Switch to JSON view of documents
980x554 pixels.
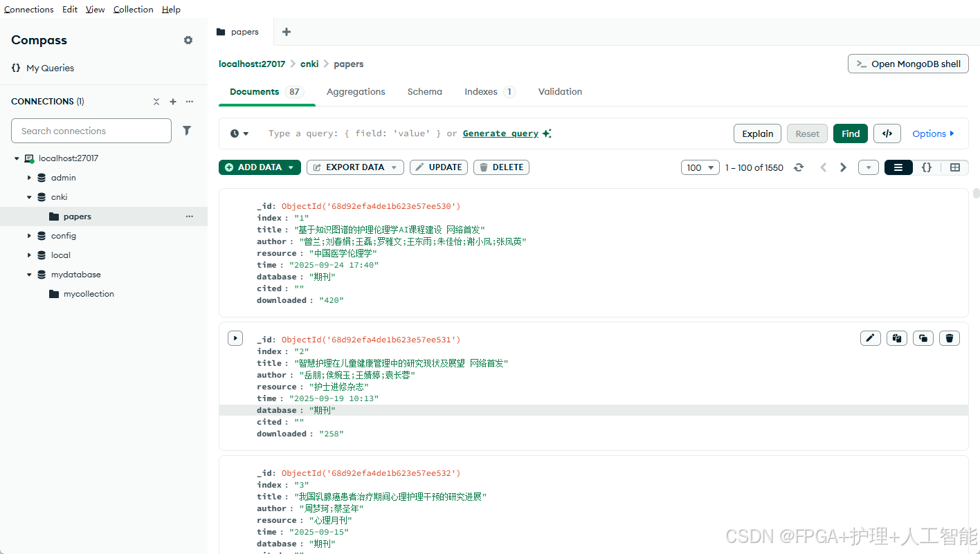927,167
